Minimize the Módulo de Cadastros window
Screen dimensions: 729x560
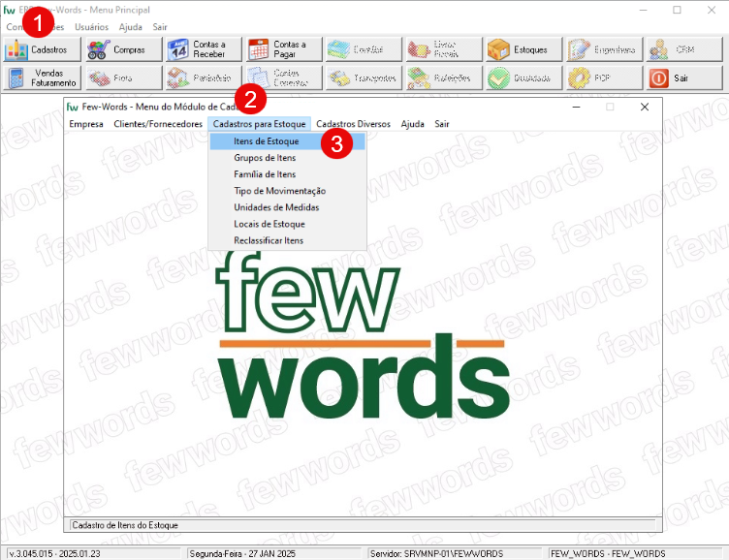576,107
